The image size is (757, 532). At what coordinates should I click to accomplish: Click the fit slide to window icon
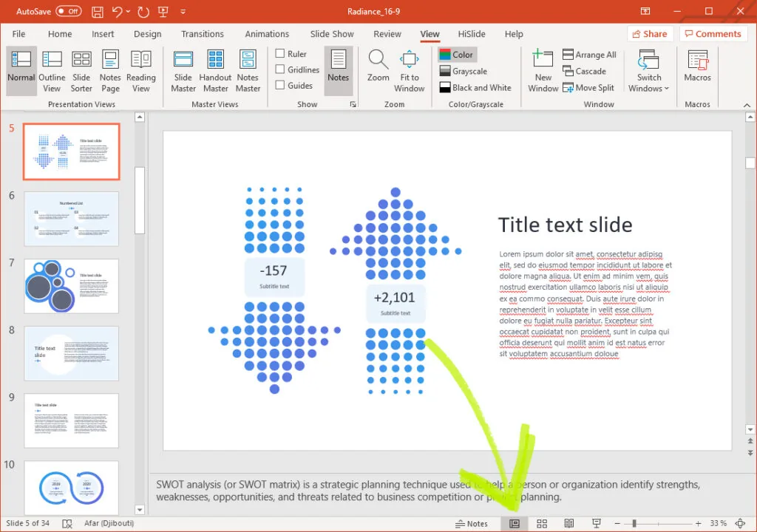click(x=740, y=524)
